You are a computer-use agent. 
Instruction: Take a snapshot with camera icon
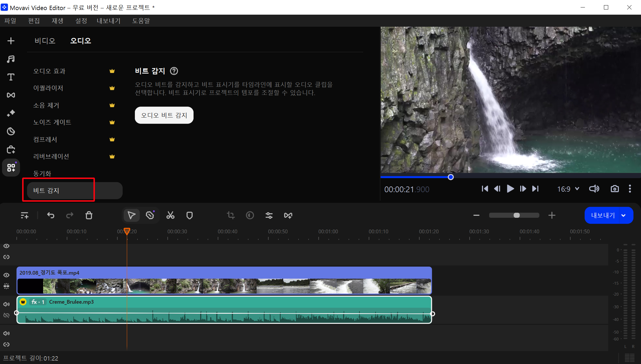[615, 189]
